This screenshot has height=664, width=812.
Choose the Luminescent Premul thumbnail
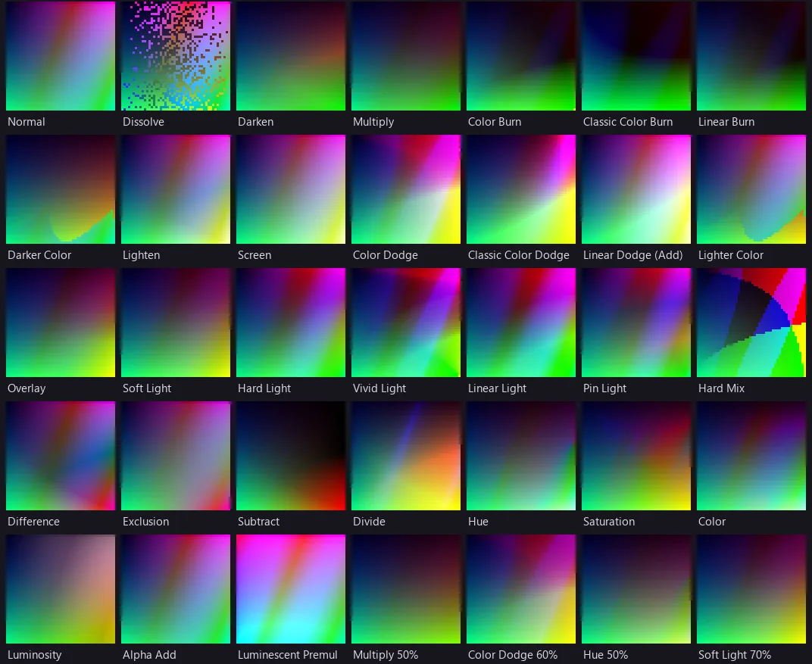[x=291, y=589]
